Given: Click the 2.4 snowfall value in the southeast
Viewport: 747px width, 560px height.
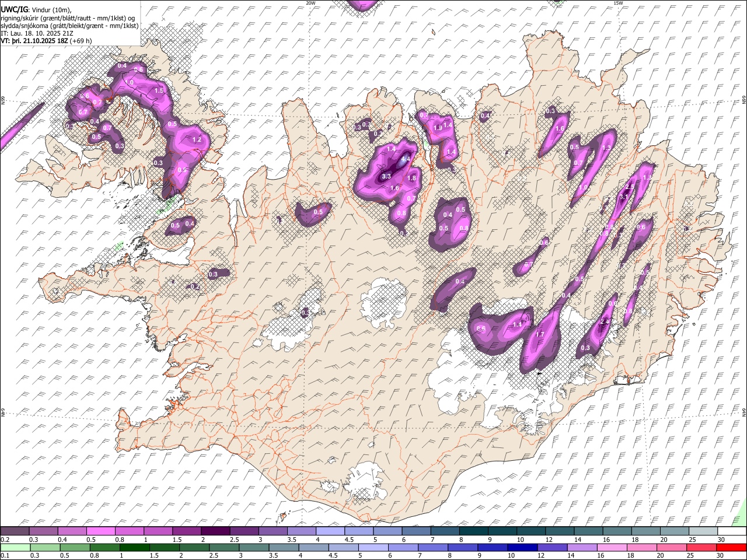Looking at the screenshot, I should point(605,321).
